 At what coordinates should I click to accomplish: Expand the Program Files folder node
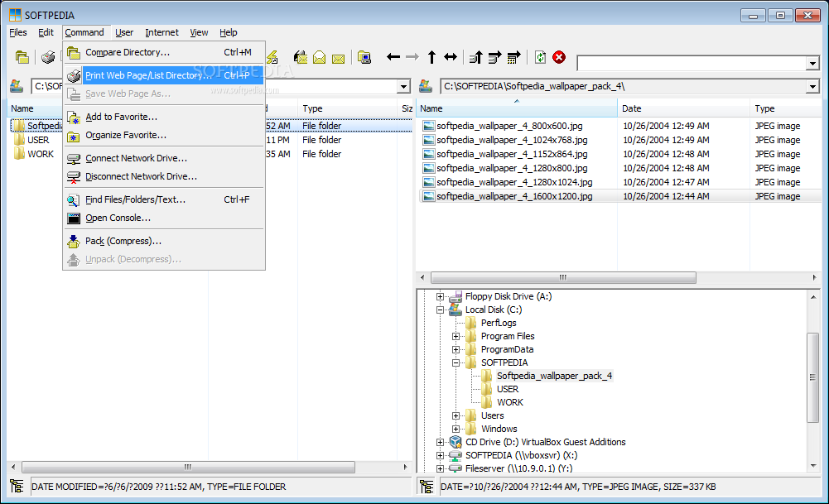[x=455, y=337]
